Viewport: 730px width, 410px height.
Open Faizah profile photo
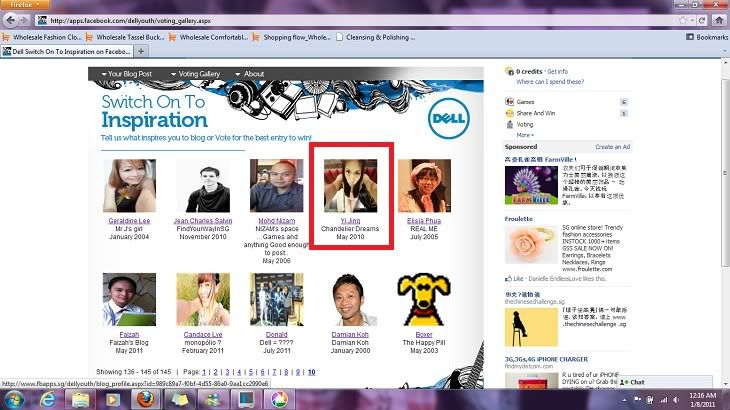(x=129, y=299)
